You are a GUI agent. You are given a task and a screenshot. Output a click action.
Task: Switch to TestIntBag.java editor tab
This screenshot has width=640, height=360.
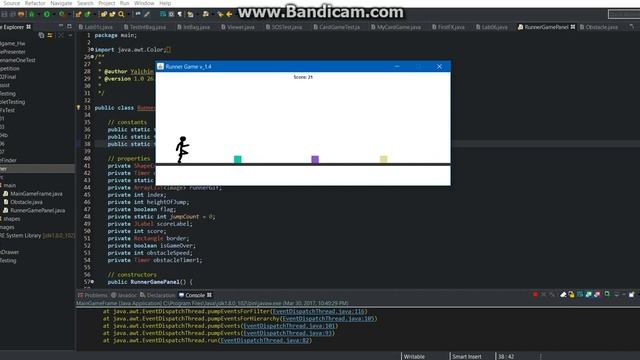point(145,27)
